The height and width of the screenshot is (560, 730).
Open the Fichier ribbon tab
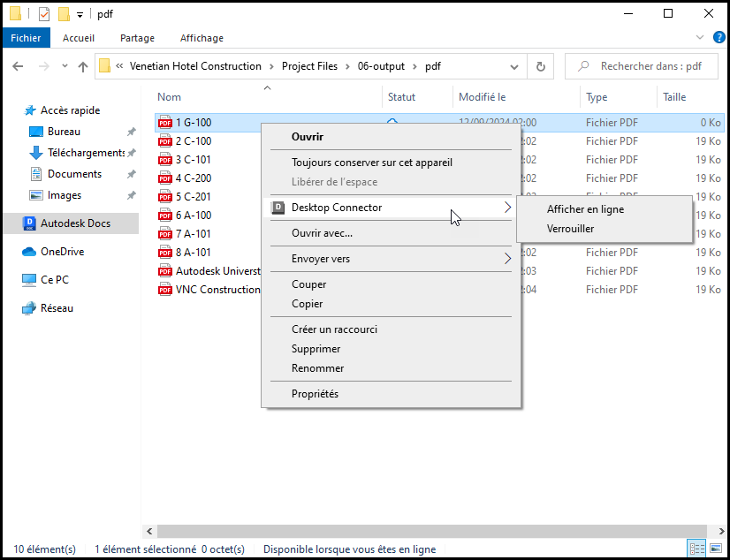pyautogui.click(x=27, y=38)
